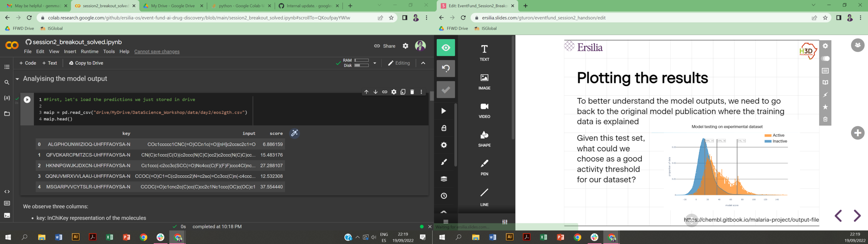The width and height of the screenshot is (868, 244).
Task: Open more cell actions three dots
Action: click(x=421, y=92)
